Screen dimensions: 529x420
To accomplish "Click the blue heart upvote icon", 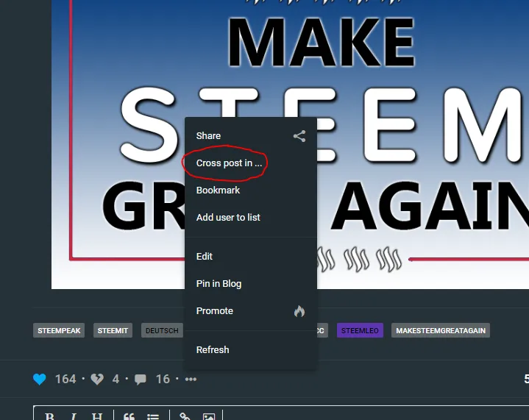I will tap(40, 380).
